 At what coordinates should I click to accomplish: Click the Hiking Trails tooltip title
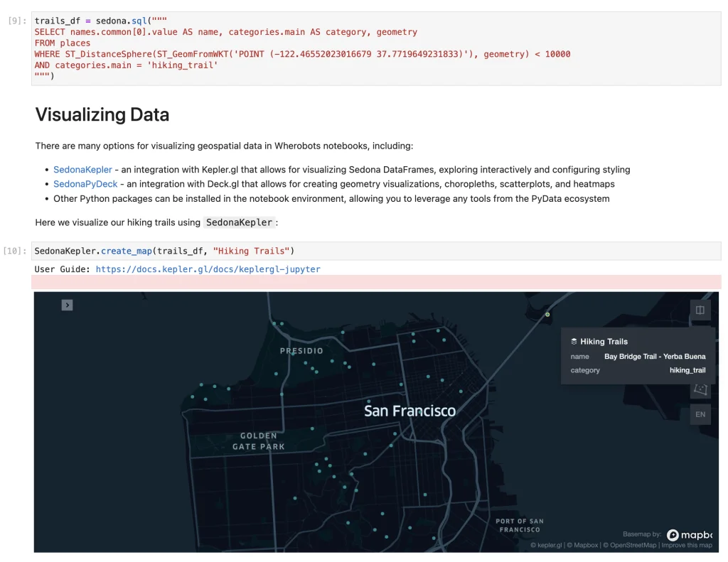tap(604, 342)
